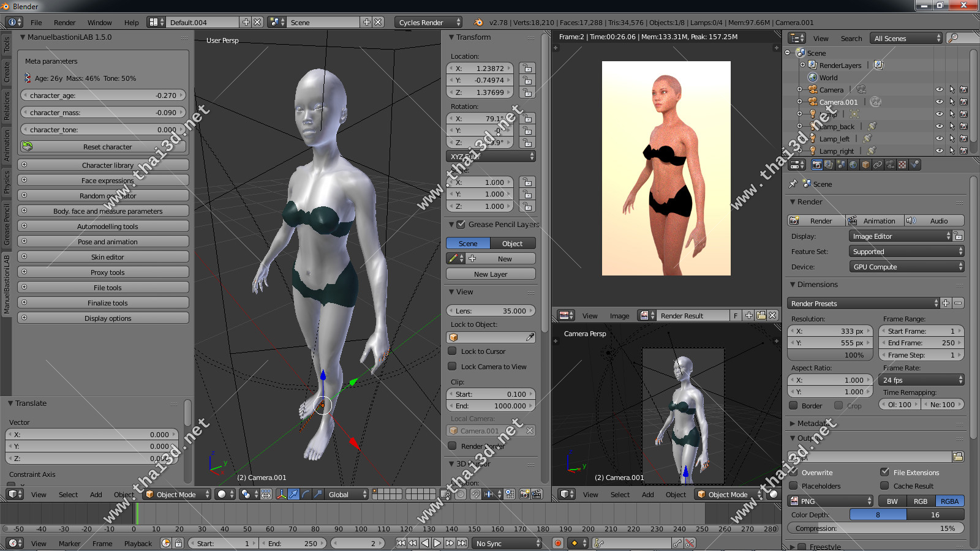Enable the Border checkbox

pyautogui.click(x=793, y=405)
